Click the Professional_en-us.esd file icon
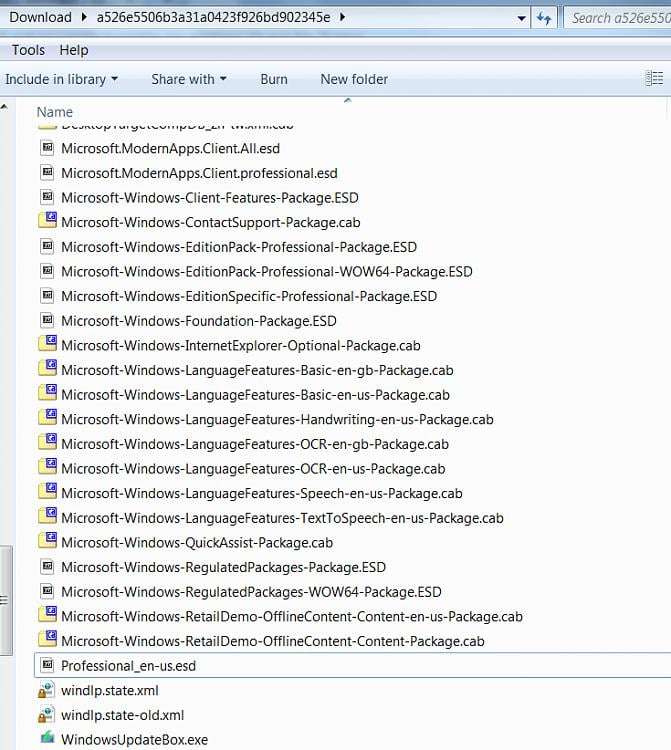The image size is (671, 750). [47, 665]
